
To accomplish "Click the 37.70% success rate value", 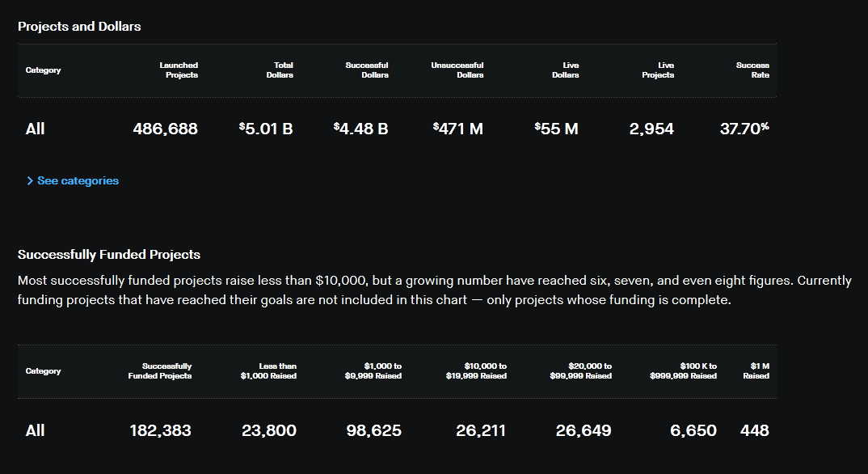I will [x=744, y=129].
